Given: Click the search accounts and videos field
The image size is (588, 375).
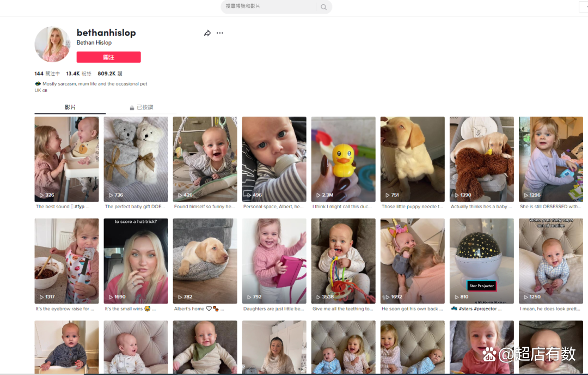Looking at the screenshot, I should coord(268,7).
